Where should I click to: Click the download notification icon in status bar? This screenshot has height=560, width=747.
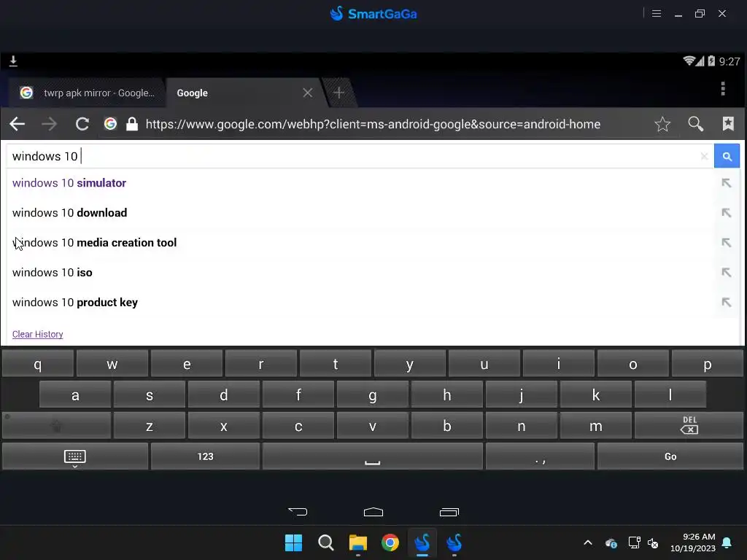(x=13, y=61)
